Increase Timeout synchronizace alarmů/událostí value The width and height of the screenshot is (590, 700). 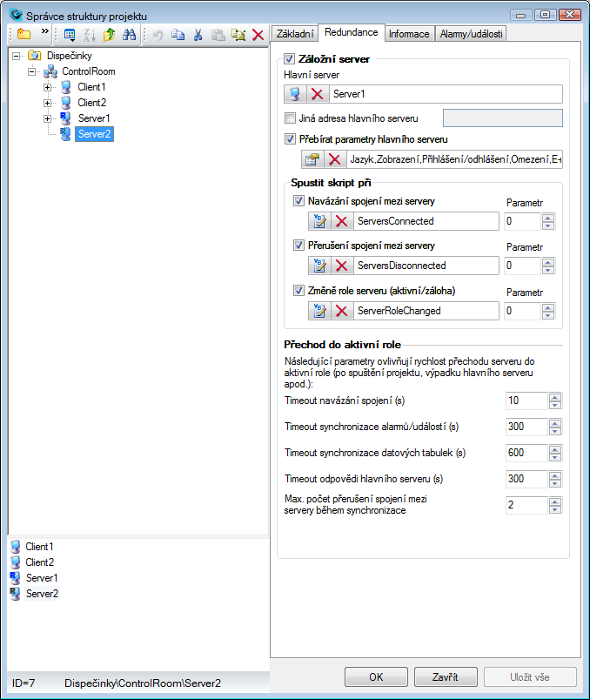554,423
